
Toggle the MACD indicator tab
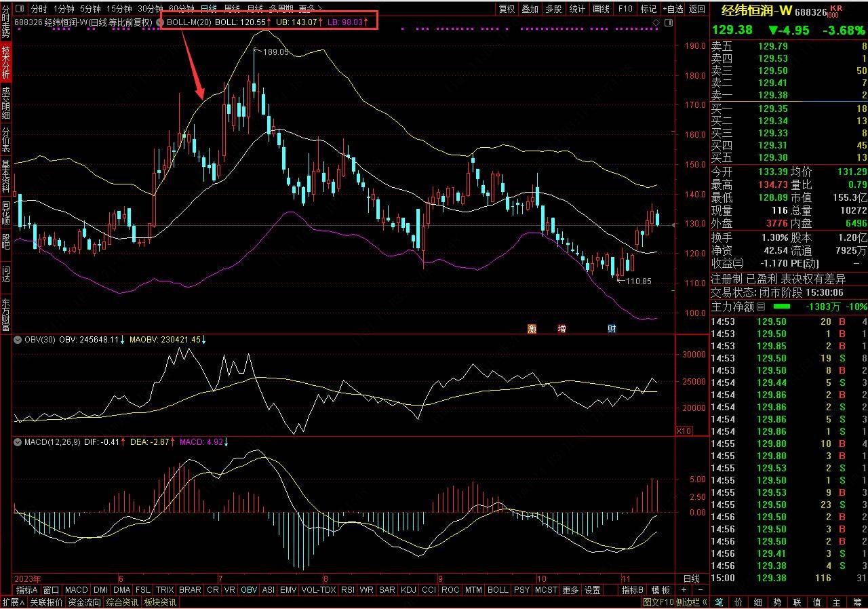point(76,590)
